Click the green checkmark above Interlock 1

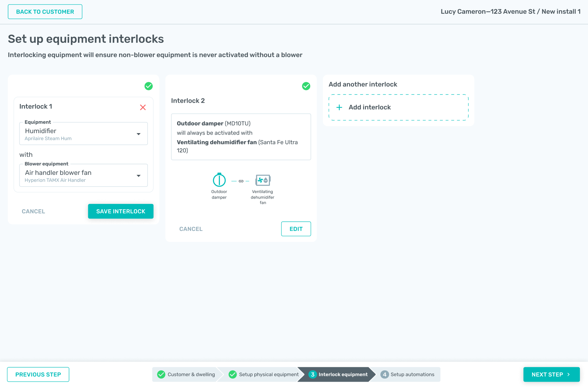pyautogui.click(x=149, y=86)
